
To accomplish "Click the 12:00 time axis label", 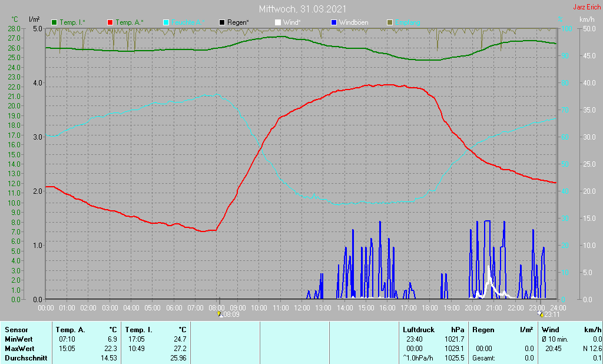I will 302,308.
